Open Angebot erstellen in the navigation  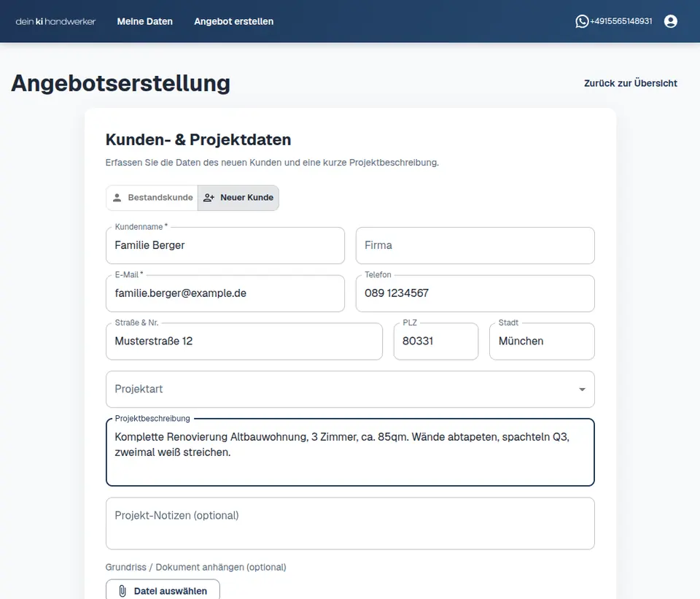233,21
